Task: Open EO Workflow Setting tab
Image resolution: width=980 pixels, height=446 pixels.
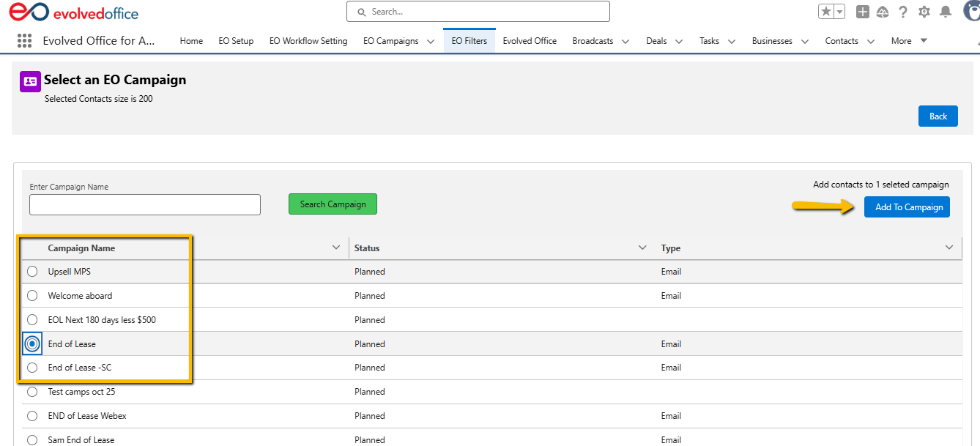Action: coord(308,41)
